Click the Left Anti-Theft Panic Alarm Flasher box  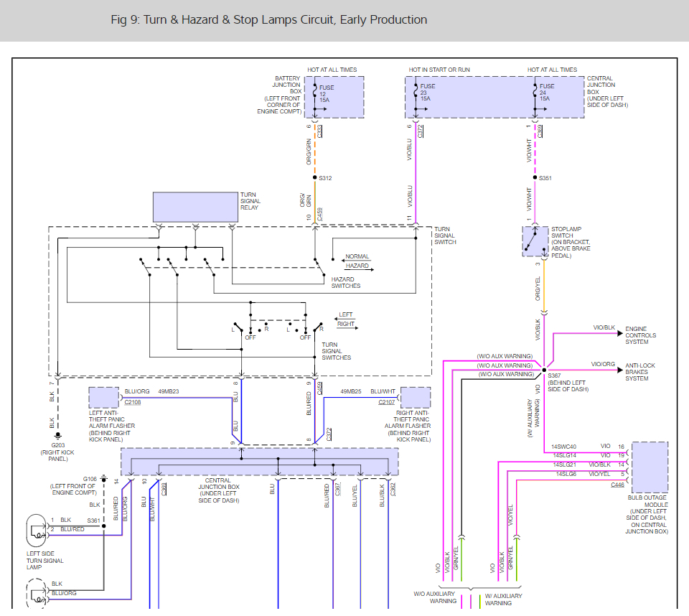[103, 398]
